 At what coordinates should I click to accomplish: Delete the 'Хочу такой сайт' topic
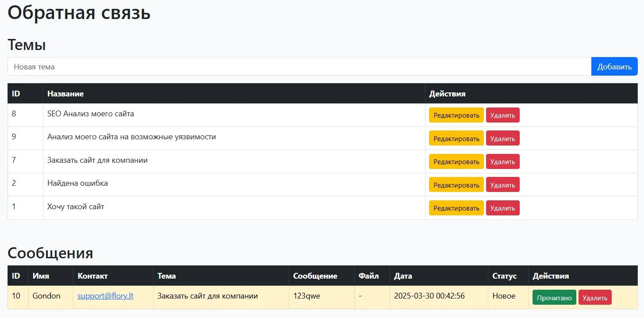click(502, 208)
